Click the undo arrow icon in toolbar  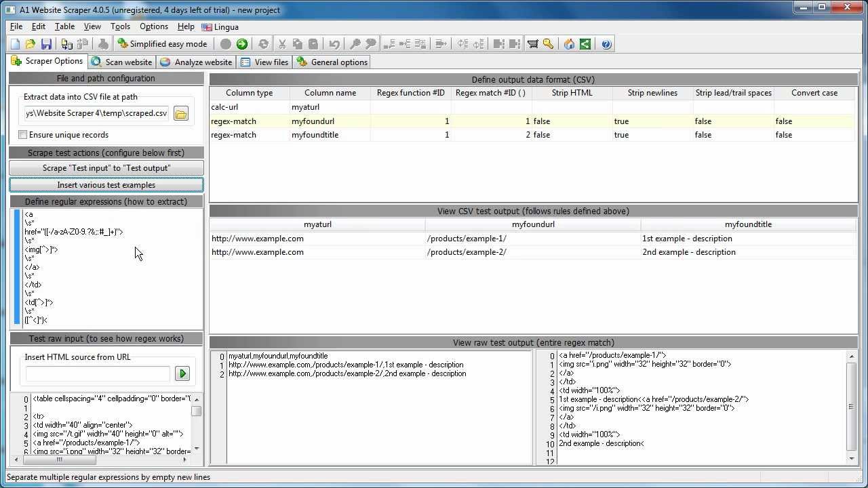pos(334,44)
